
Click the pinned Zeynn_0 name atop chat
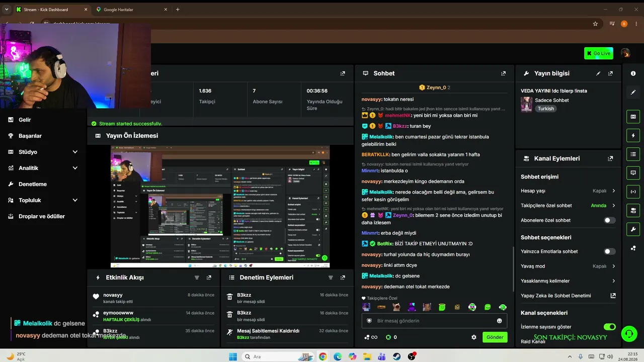point(436,87)
